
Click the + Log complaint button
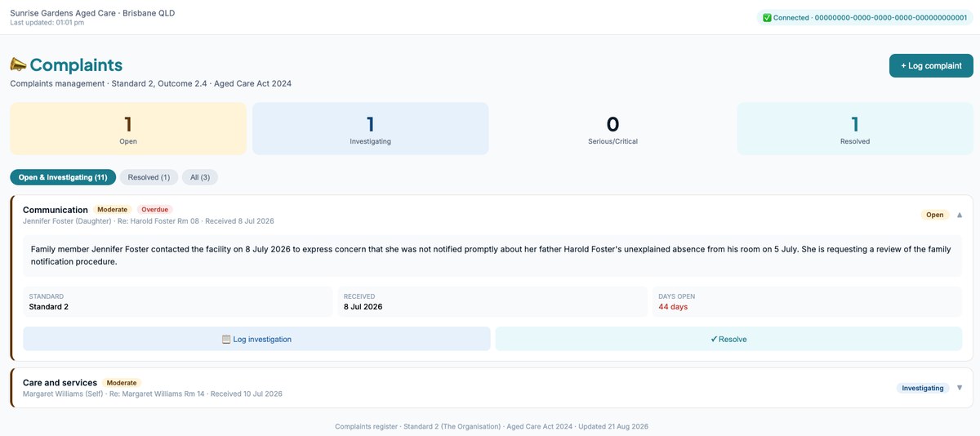pyautogui.click(x=931, y=65)
